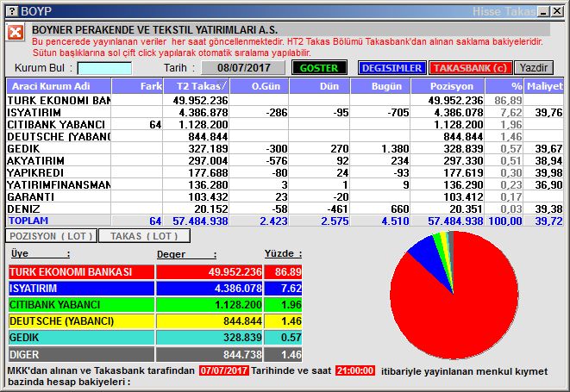Sort by Araci Kurum Adi column header
This screenshot has height=392, width=570.
click(x=59, y=86)
